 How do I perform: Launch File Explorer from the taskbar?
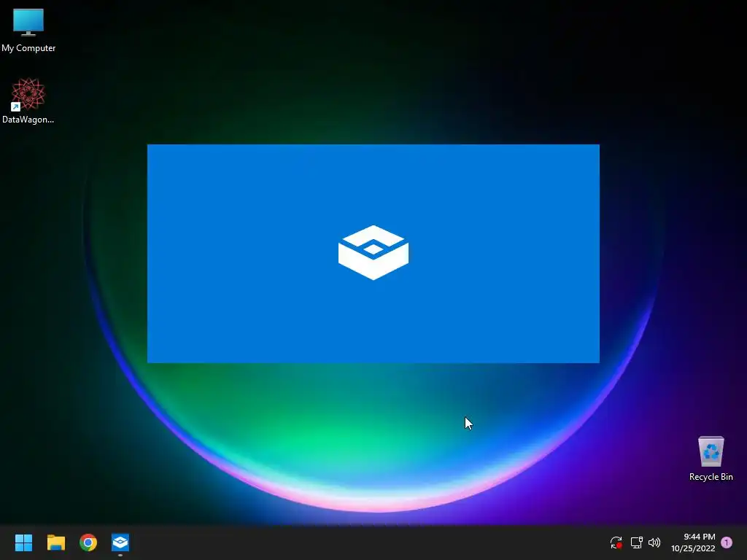click(x=55, y=542)
